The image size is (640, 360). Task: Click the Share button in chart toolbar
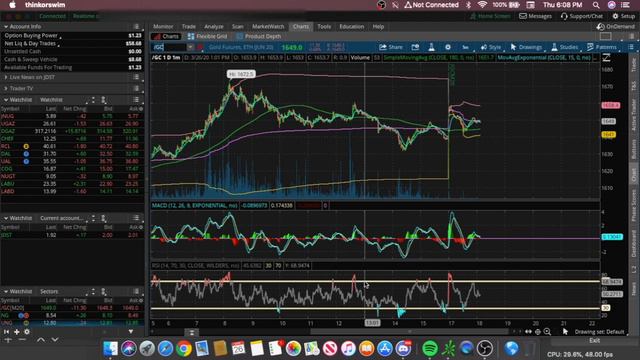pyautogui.click(x=391, y=47)
